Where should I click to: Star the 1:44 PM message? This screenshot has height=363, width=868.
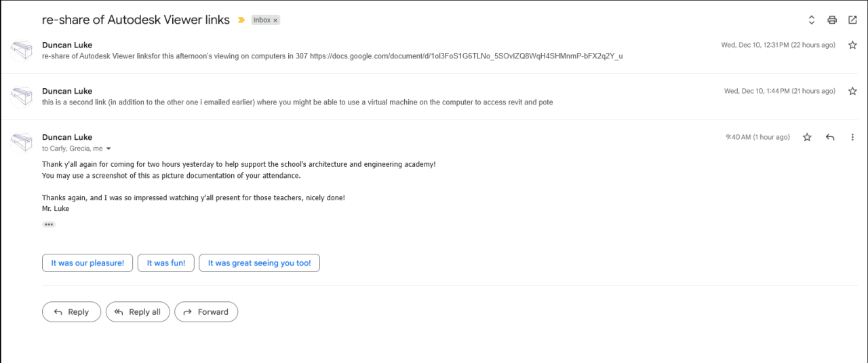tap(852, 92)
